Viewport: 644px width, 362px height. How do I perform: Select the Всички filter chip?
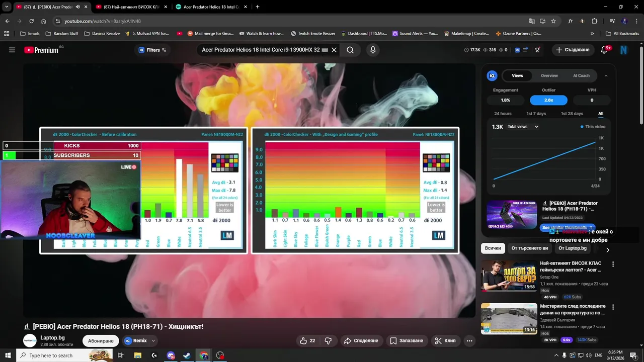point(493,248)
